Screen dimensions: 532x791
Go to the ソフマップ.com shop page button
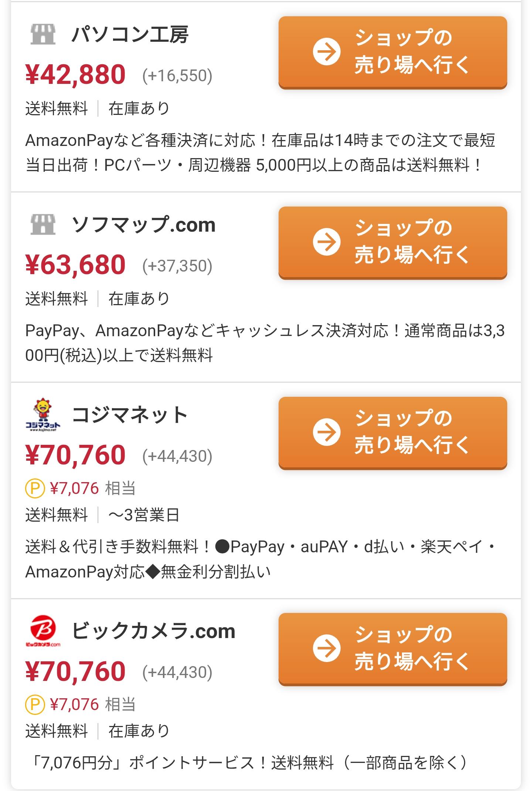click(x=392, y=242)
